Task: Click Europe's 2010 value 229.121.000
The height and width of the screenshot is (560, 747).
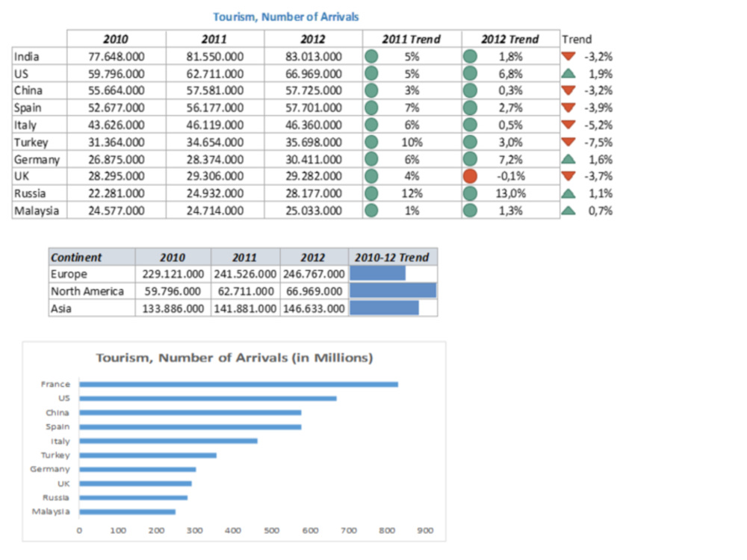Action: [x=173, y=274]
